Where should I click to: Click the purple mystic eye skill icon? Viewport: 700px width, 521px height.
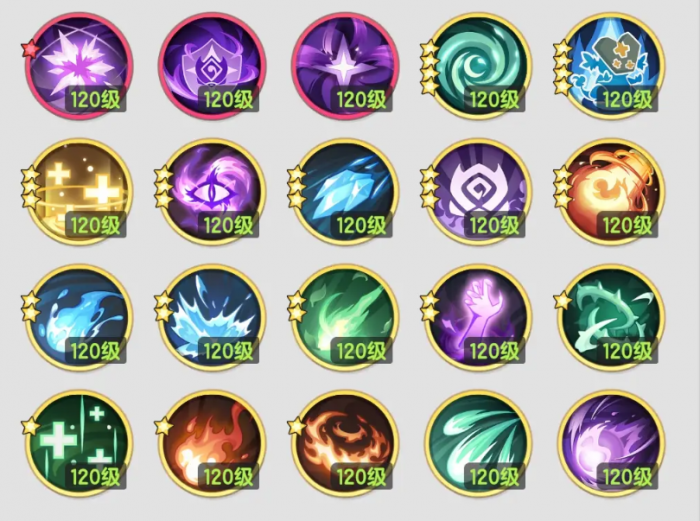(x=212, y=192)
